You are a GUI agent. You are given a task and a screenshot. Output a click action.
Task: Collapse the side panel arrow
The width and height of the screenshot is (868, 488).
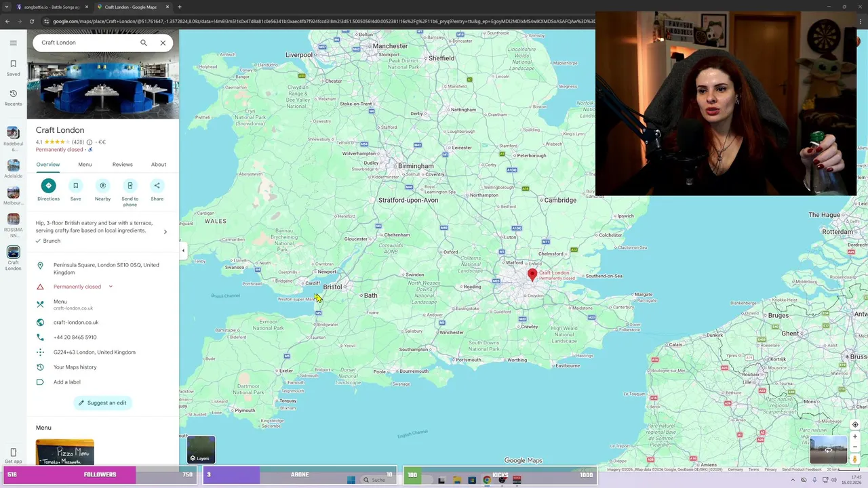click(182, 251)
